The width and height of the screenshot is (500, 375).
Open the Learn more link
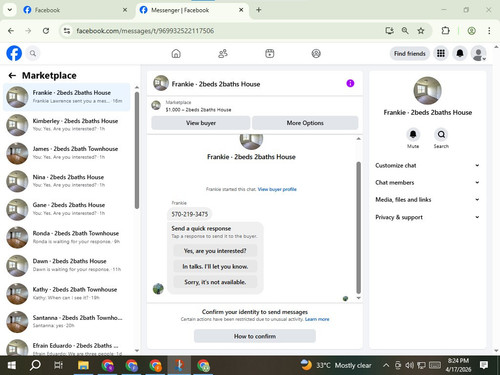coord(317,319)
